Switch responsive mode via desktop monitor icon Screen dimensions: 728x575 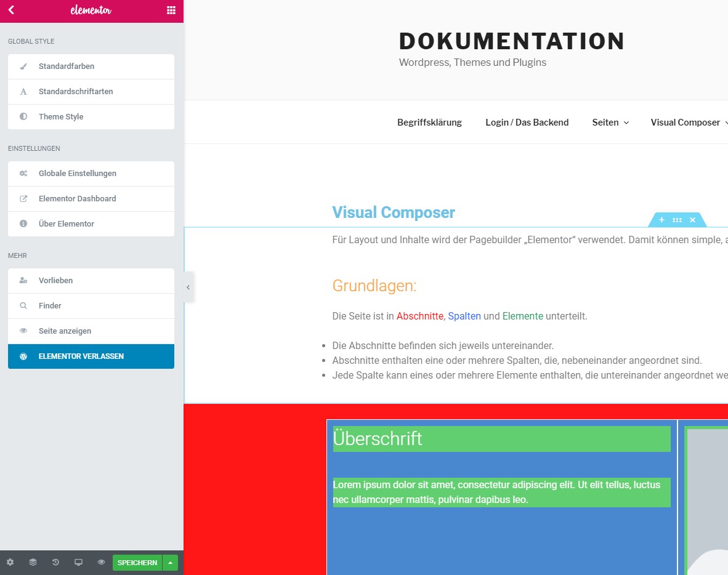point(78,562)
